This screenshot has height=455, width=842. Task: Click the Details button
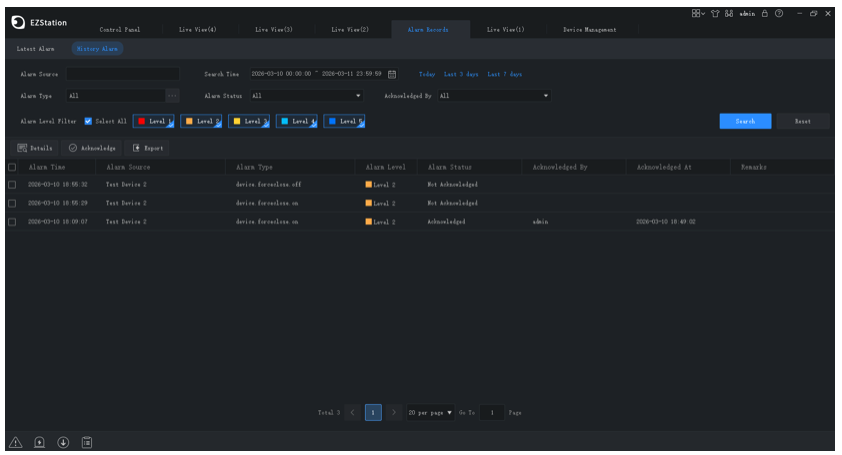tap(35, 148)
